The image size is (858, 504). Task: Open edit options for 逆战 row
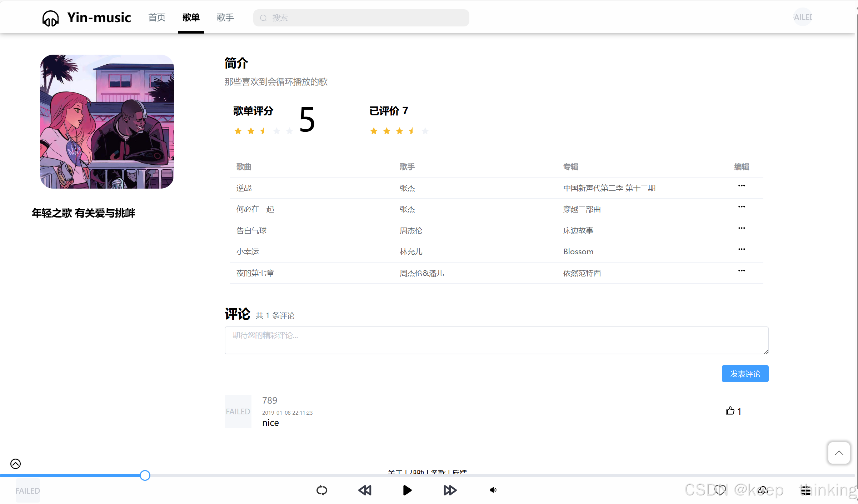point(742,186)
